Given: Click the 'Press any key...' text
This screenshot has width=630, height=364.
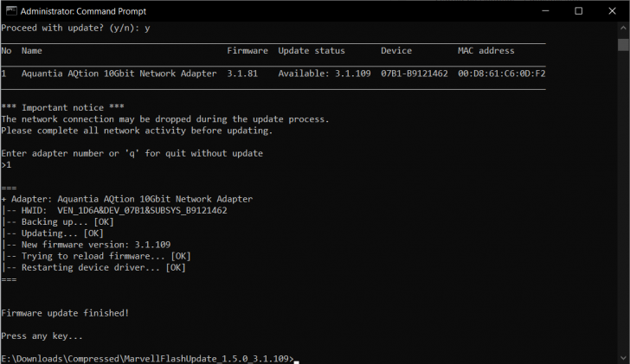Looking at the screenshot, I should tap(42, 336).
